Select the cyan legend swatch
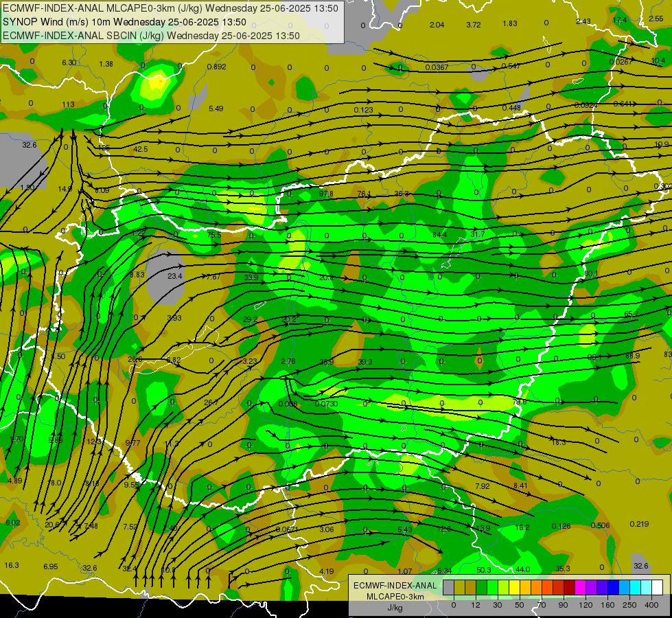 636,587
